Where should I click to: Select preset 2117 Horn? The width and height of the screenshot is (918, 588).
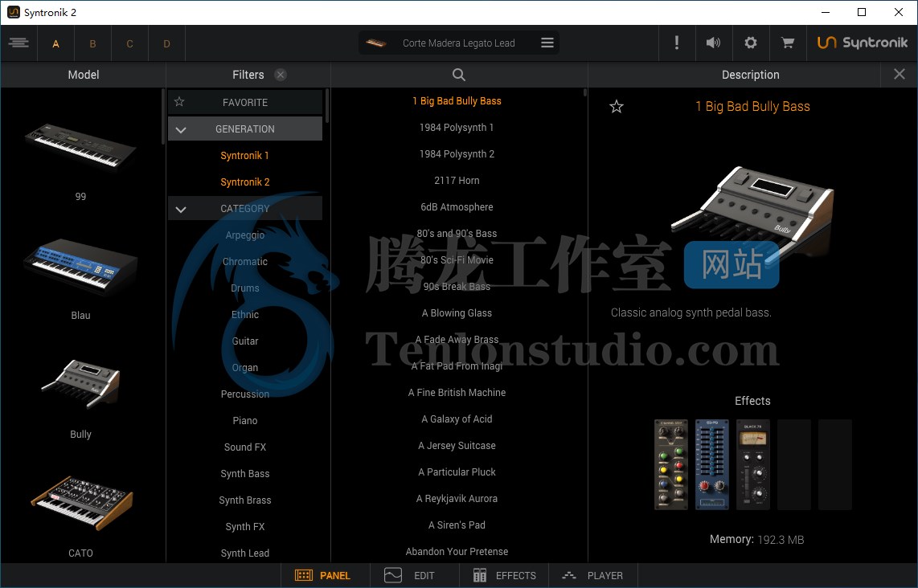pyautogui.click(x=457, y=180)
